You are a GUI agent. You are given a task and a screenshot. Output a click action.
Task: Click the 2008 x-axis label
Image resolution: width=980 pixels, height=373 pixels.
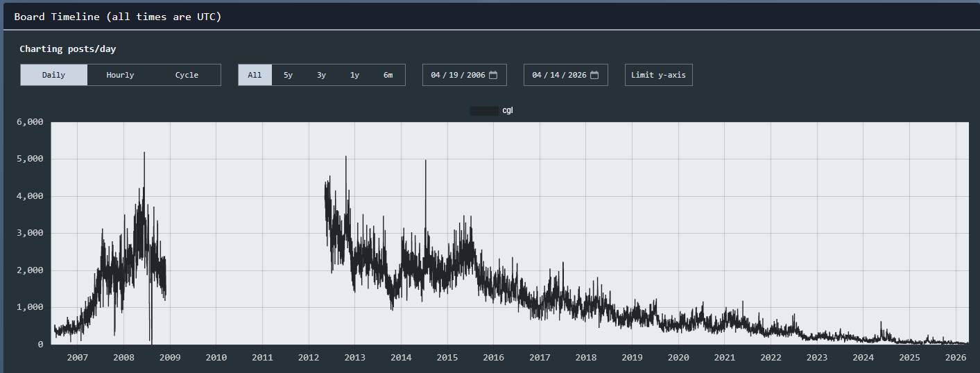click(123, 358)
